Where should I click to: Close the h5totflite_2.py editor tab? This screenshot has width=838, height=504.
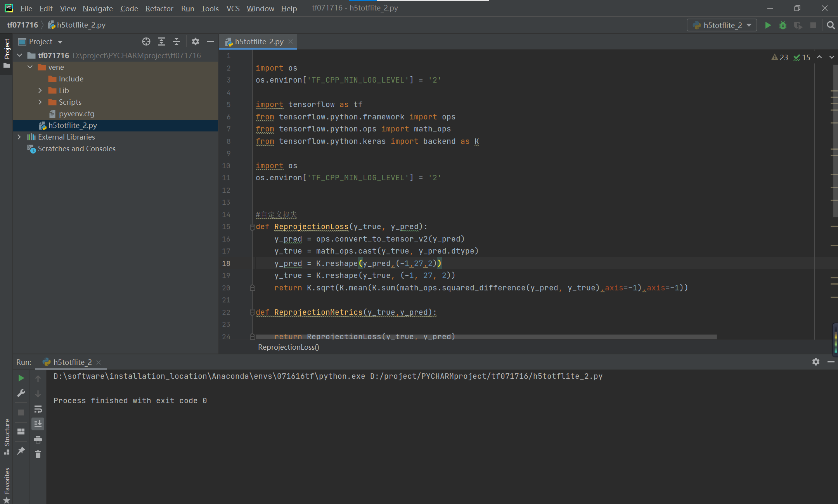[x=291, y=41]
